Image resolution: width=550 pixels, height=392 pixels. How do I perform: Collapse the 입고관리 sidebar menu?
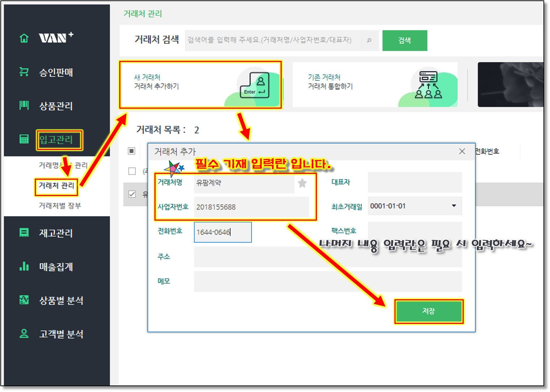coord(56,140)
